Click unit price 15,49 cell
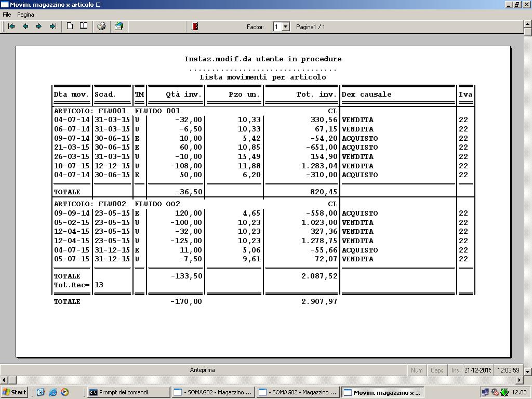 coord(249,157)
